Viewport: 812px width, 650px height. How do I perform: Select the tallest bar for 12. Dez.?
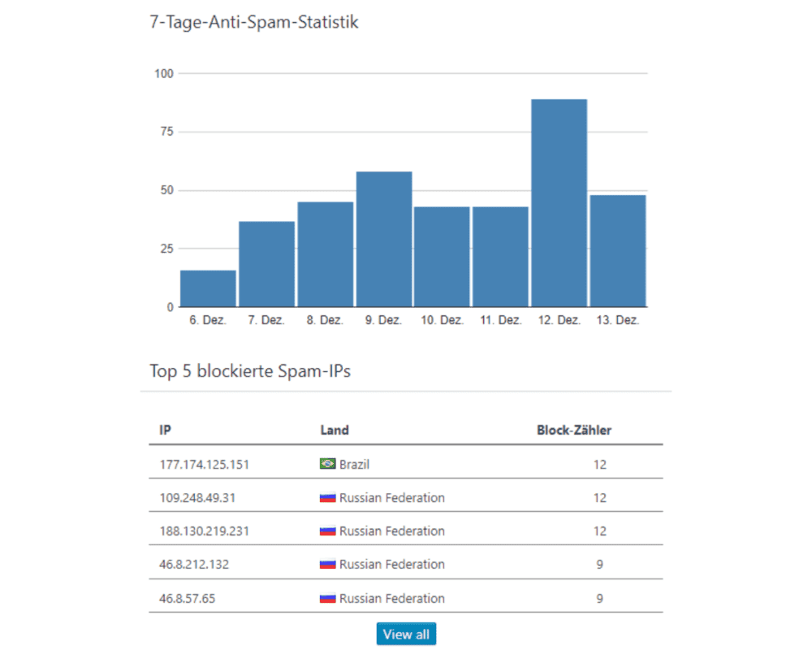[x=559, y=203]
